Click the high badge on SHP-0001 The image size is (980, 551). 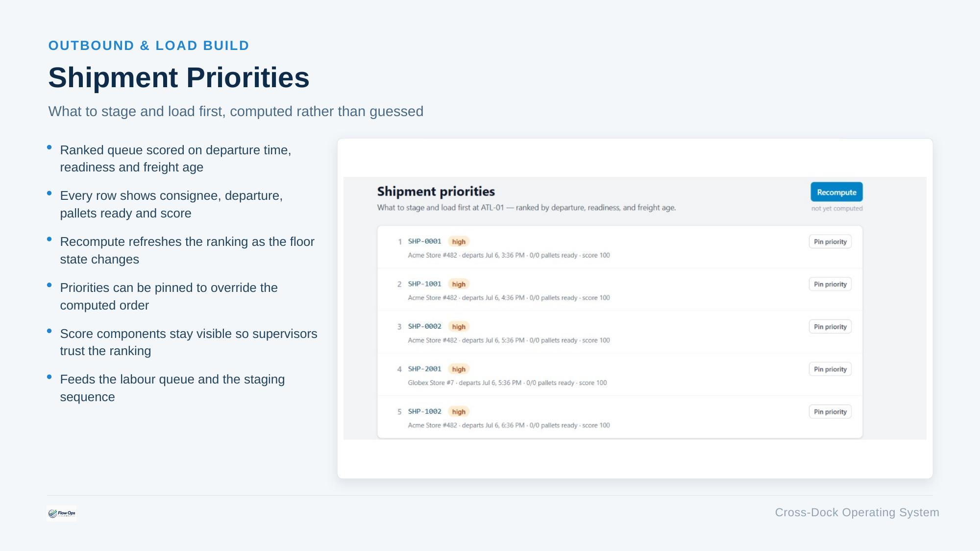(x=459, y=241)
